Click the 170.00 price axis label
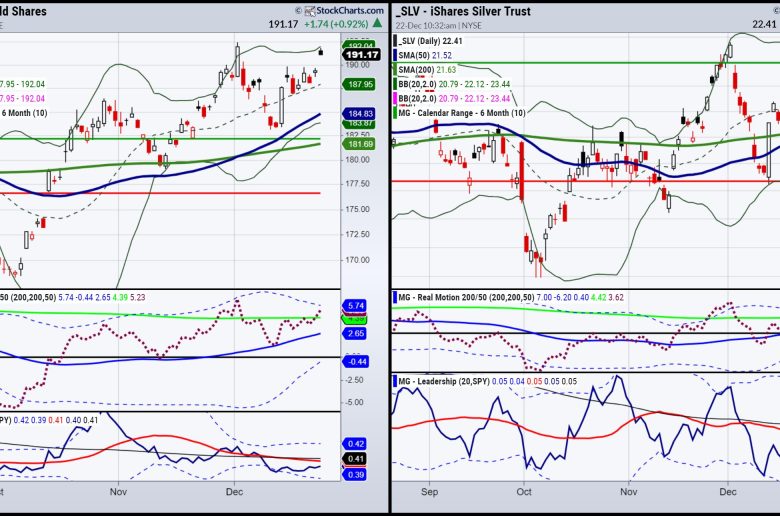This screenshot has width=780, height=516. 358,260
